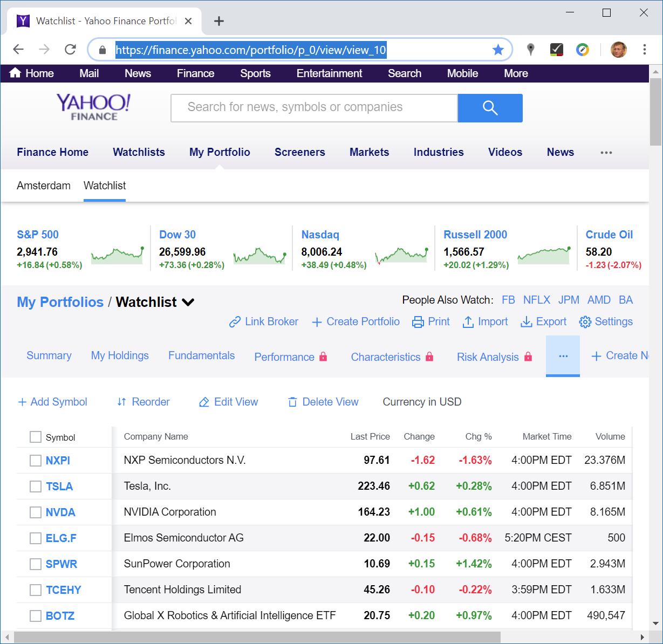This screenshot has width=663, height=644.
Task: Open the more views ellipsis tab
Action: pos(563,356)
